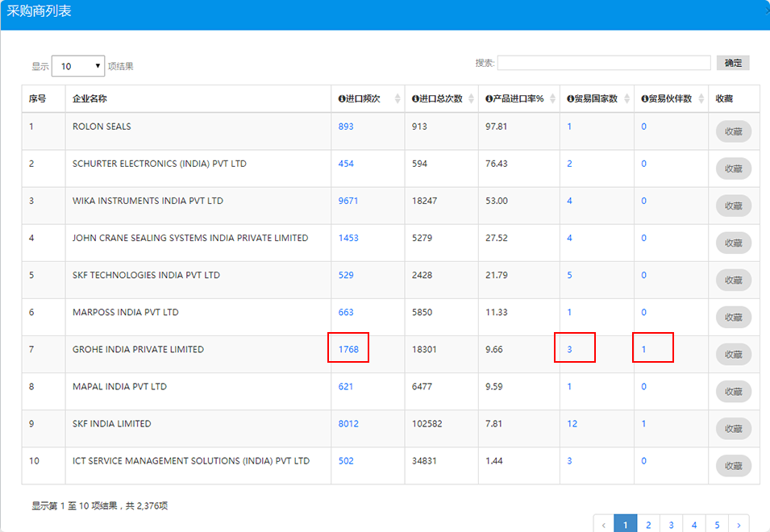Click the 显示第 1 至 10 项结果 summary
This screenshot has height=532, width=770.
pyautogui.click(x=100, y=506)
